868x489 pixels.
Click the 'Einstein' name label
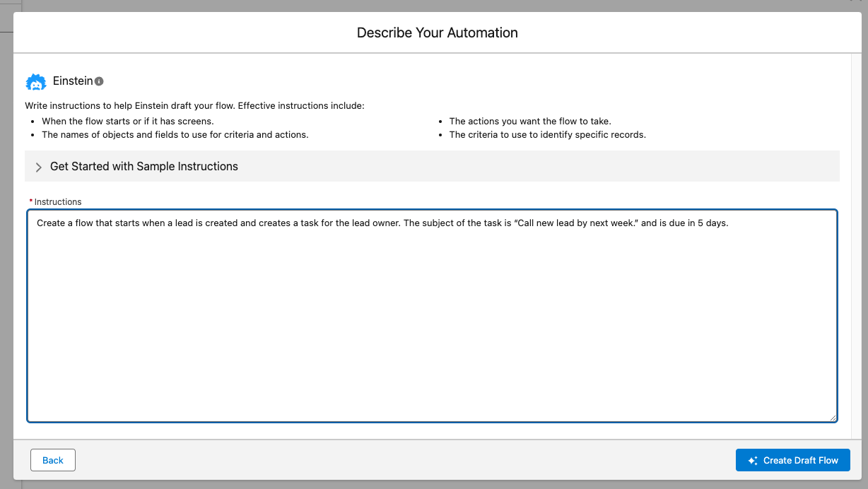pyautogui.click(x=73, y=81)
